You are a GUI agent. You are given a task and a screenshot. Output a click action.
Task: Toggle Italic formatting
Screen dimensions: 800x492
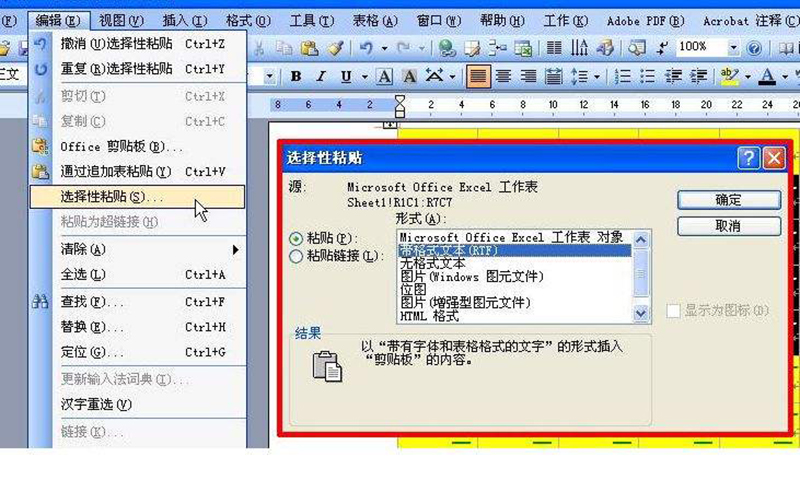(321, 77)
